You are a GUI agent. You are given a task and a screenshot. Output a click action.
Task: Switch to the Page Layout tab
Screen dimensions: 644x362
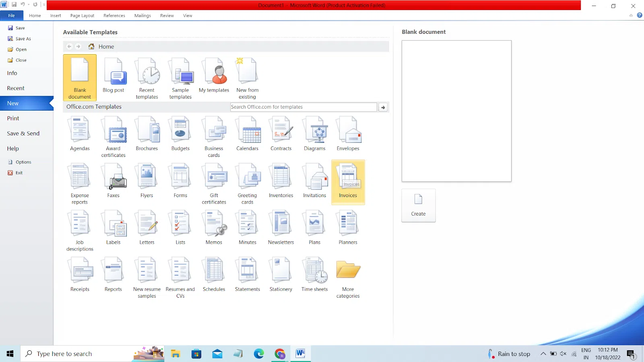point(82,16)
